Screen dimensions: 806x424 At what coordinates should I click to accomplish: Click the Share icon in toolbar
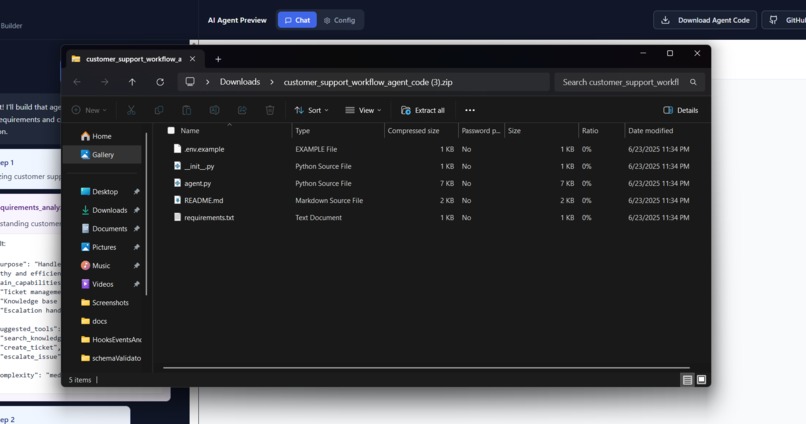[242, 110]
